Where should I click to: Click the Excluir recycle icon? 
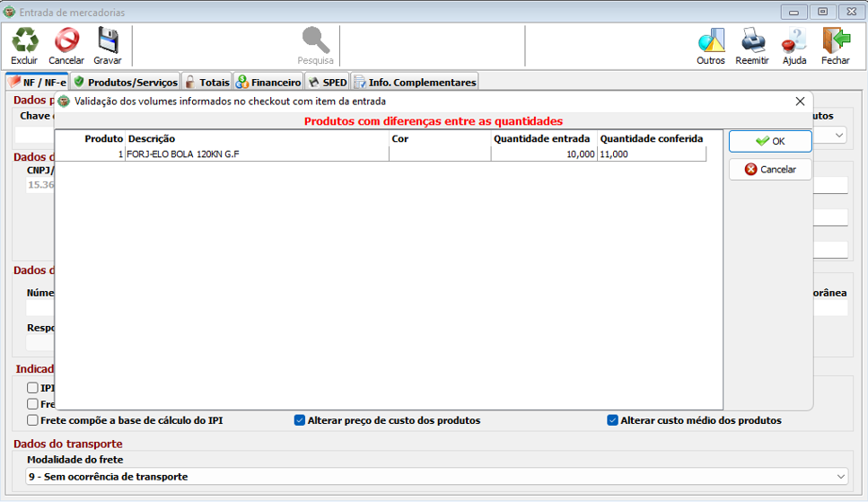24,41
